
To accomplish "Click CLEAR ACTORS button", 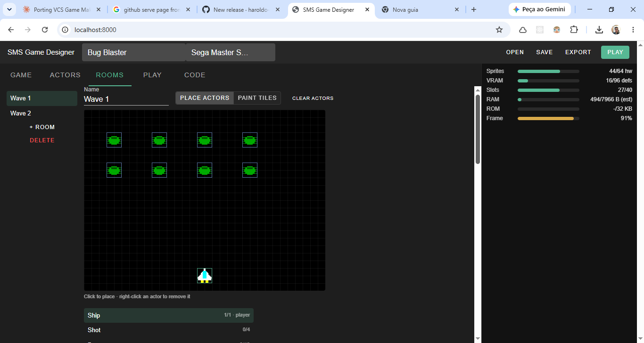I will [313, 98].
